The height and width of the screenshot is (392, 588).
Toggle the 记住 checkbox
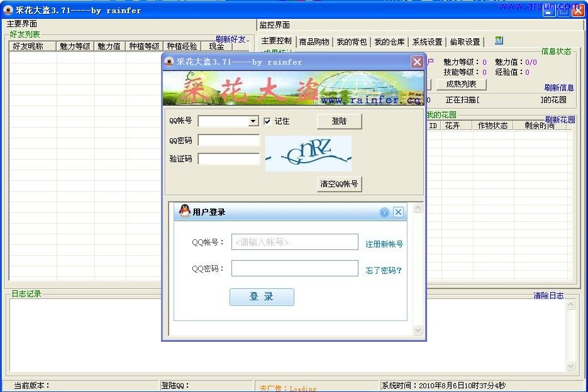point(267,121)
